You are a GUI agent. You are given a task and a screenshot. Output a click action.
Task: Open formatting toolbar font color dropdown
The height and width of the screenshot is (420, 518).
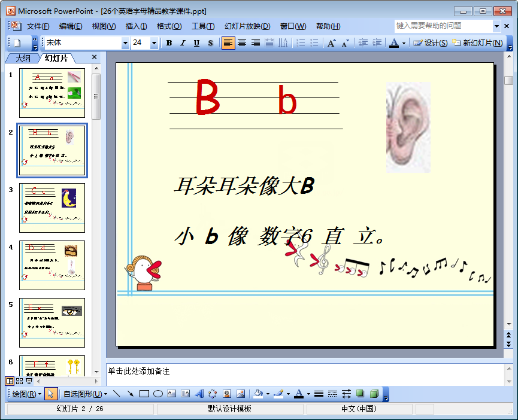[404, 43]
